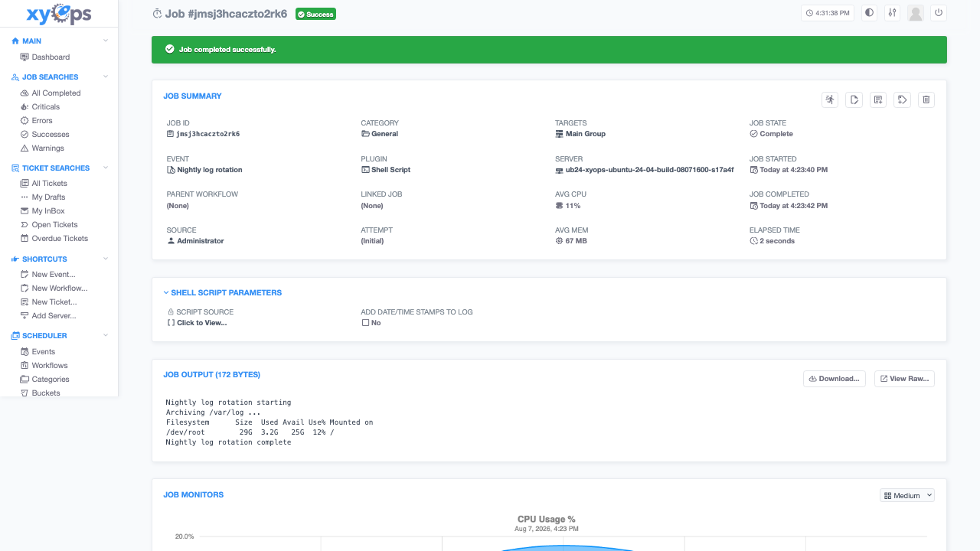
Task: Collapse the SHORTCUTS section chevron
Action: coord(106,259)
